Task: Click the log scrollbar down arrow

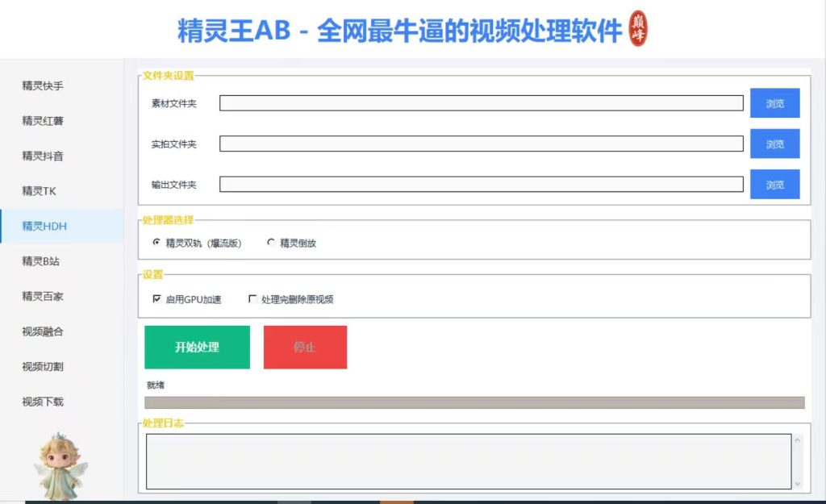Action: click(x=797, y=484)
